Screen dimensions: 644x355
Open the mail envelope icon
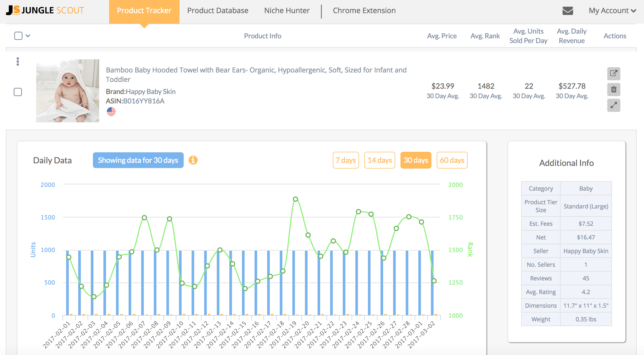click(568, 11)
